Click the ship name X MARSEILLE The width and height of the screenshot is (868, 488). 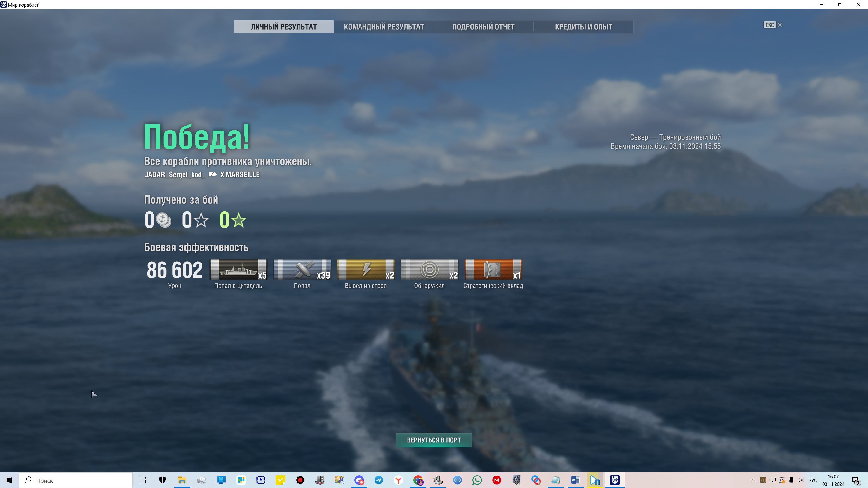click(x=240, y=174)
